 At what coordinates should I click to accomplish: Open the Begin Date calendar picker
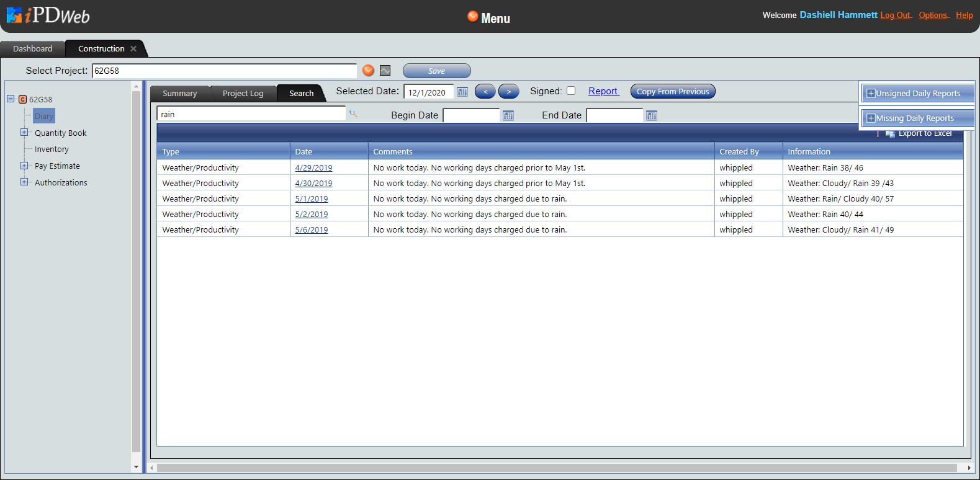coord(508,115)
